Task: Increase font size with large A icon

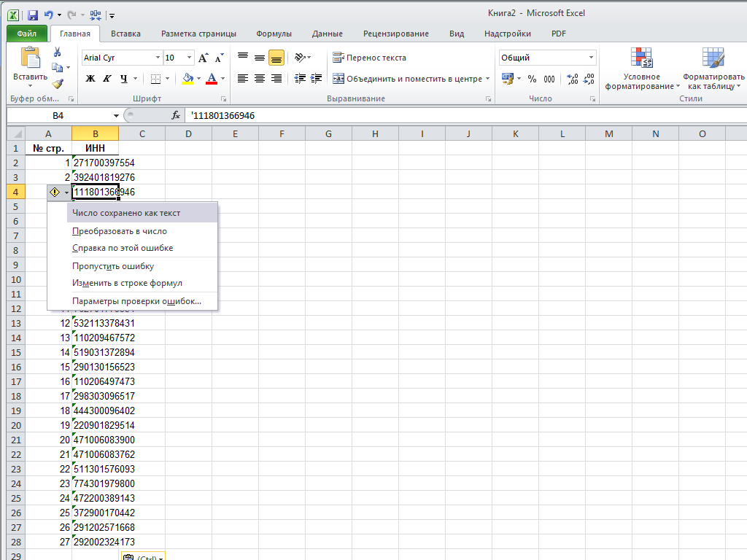Action: (x=204, y=58)
